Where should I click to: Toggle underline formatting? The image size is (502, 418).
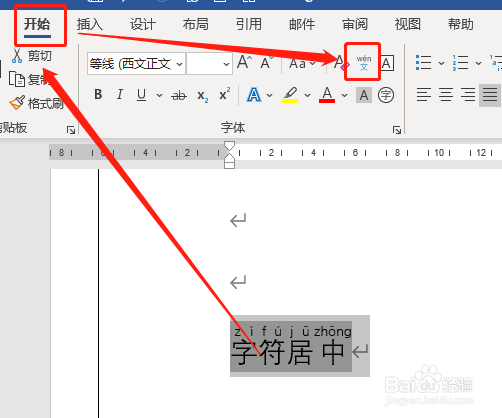pyautogui.click(x=141, y=95)
